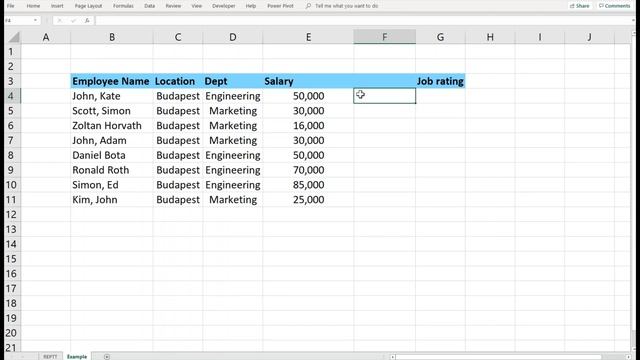
Task: Select column D header
Action: (x=233, y=37)
